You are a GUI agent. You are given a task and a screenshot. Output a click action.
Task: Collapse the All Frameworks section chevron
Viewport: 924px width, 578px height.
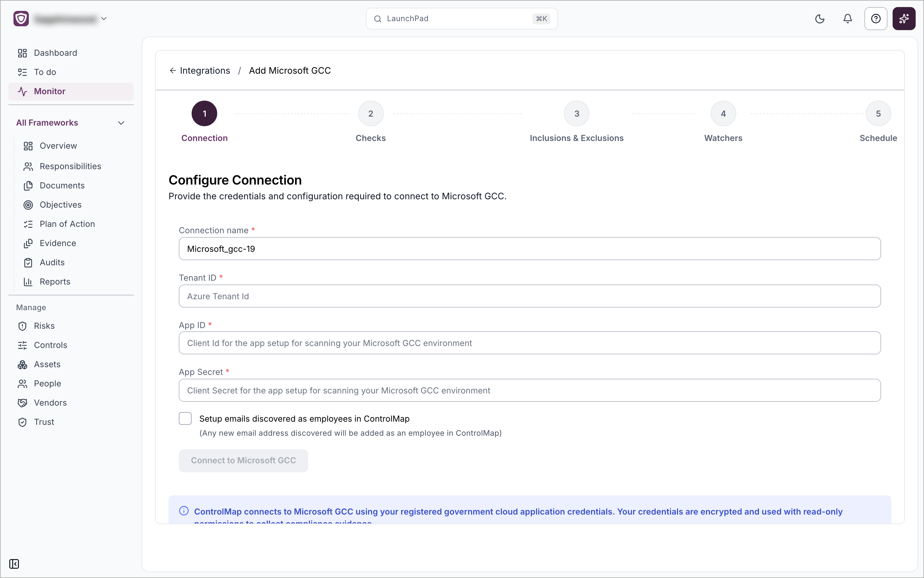click(121, 123)
